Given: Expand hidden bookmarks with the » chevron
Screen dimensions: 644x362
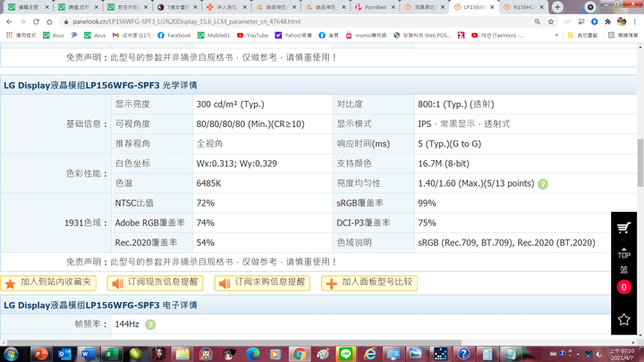Looking at the screenshot, I should point(556,35).
